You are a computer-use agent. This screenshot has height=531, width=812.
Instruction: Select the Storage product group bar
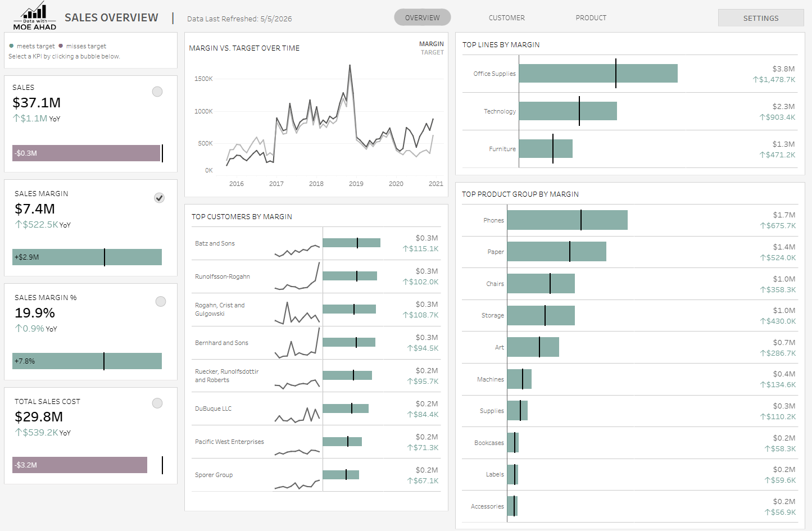[541, 315]
